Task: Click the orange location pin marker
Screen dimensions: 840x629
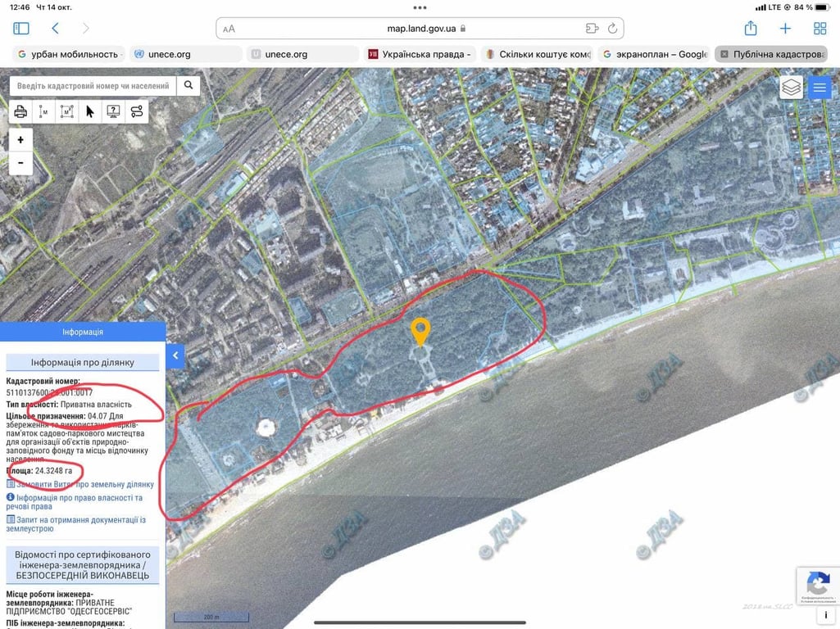Action: pyautogui.click(x=420, y=332)
